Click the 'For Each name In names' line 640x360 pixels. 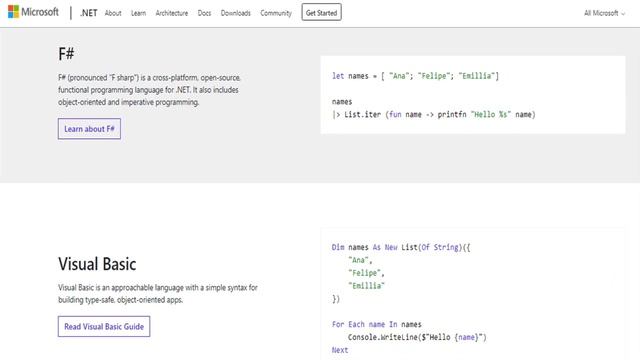coord(376,324)
